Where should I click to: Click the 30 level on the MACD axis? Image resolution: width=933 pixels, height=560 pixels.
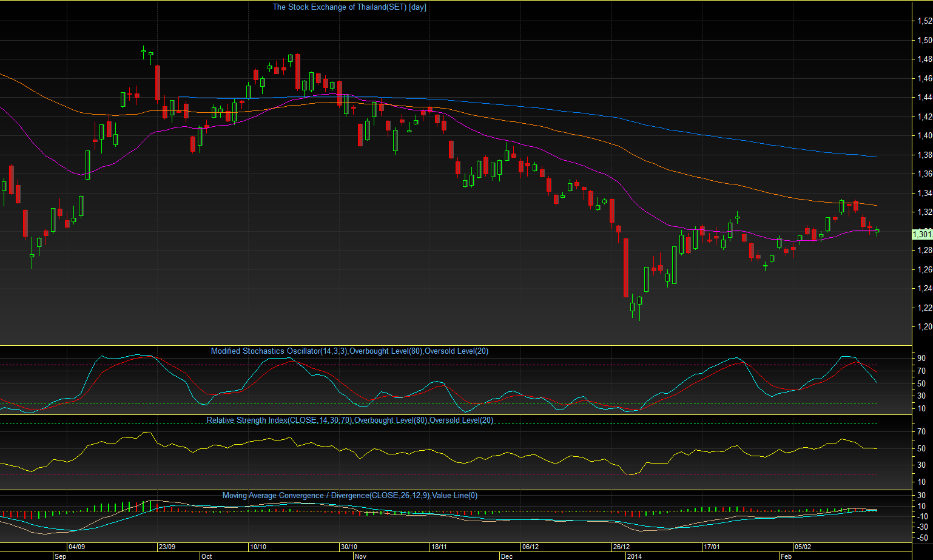pyautogui.click(x=921, y=496)
